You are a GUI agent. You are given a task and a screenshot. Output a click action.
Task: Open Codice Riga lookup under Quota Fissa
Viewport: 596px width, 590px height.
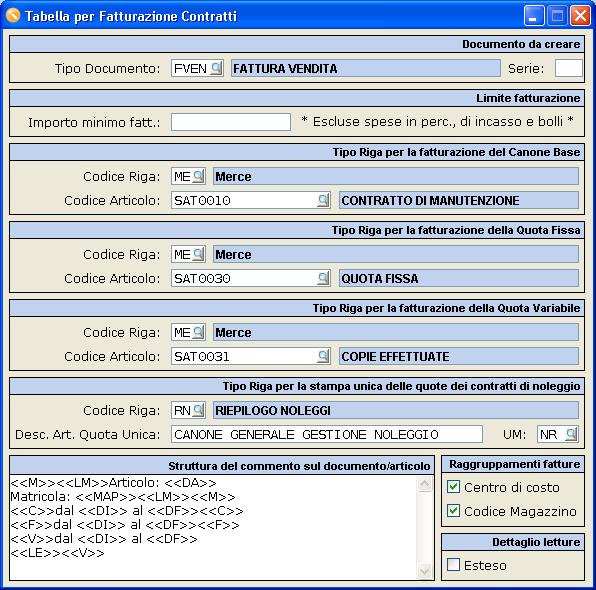pyautogui.click(x=198, y=254)
